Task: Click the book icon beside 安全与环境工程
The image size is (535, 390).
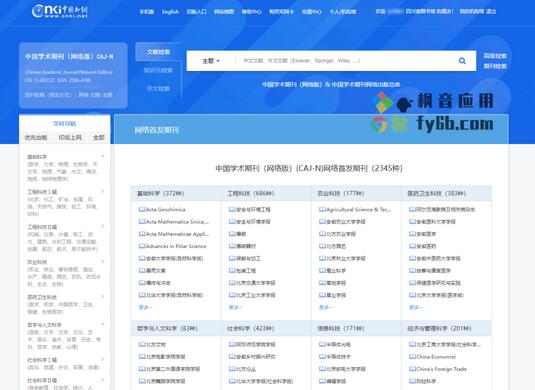Action: point(232,210)
